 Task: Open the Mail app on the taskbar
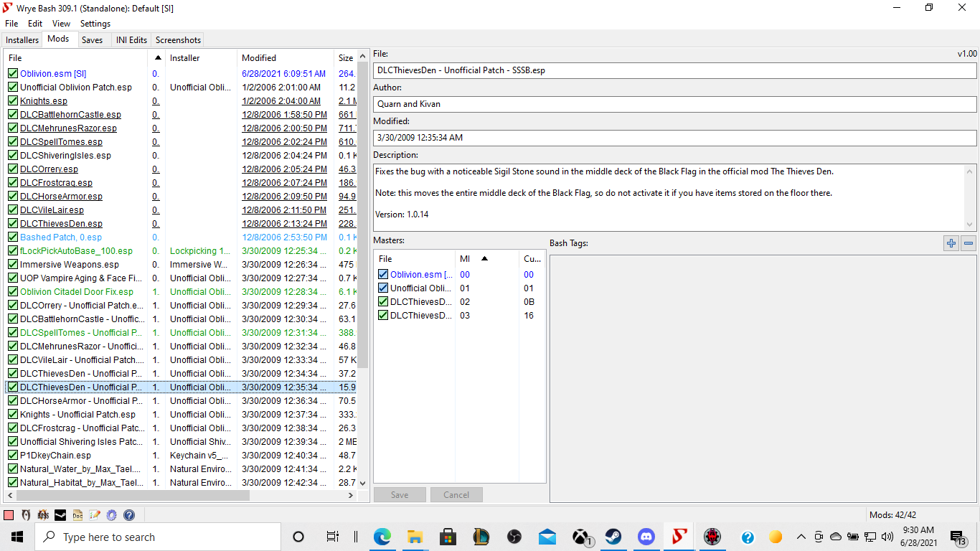tap(547, 537)
